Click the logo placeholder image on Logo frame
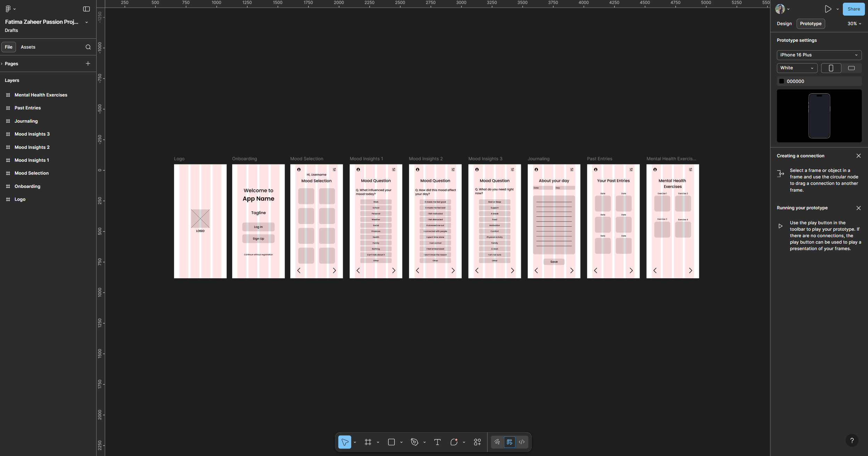The width and height of the screenshot is (868, 456). coord(200,218)
